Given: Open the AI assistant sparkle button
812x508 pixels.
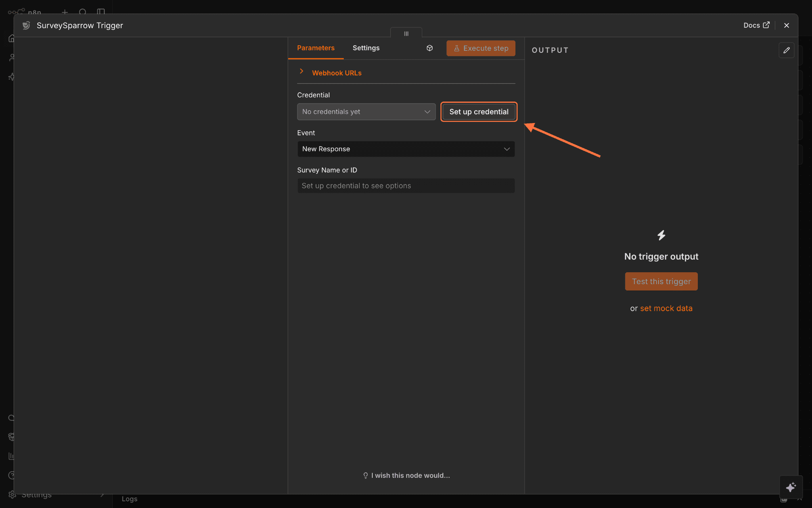Looking at the screenshot, I should (x=791, y=487).
